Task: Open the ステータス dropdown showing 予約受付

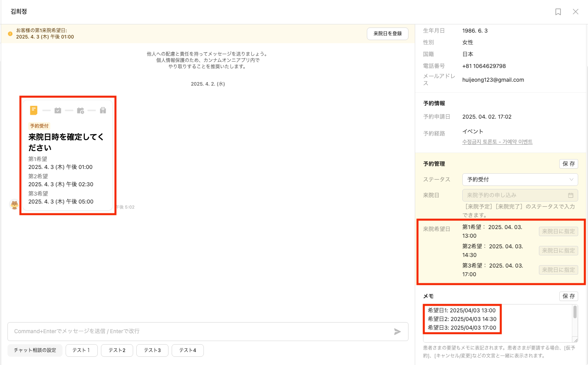Action: tap(520, 180)
